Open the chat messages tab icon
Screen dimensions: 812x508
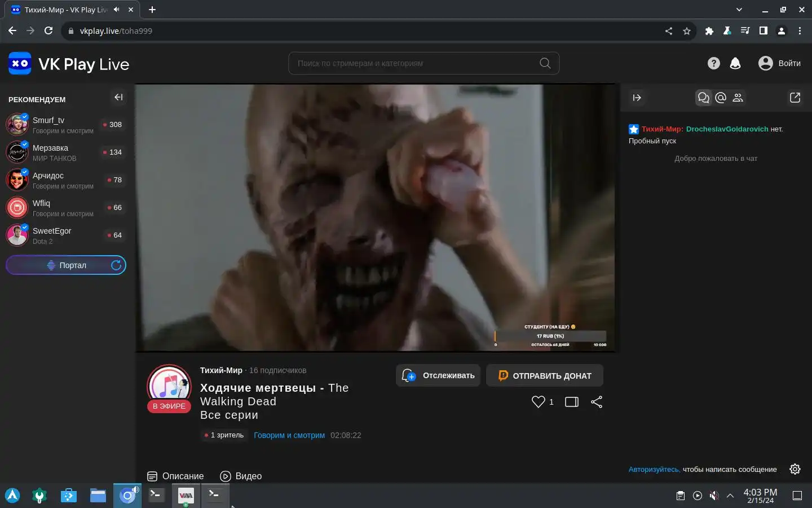[703, 98]
